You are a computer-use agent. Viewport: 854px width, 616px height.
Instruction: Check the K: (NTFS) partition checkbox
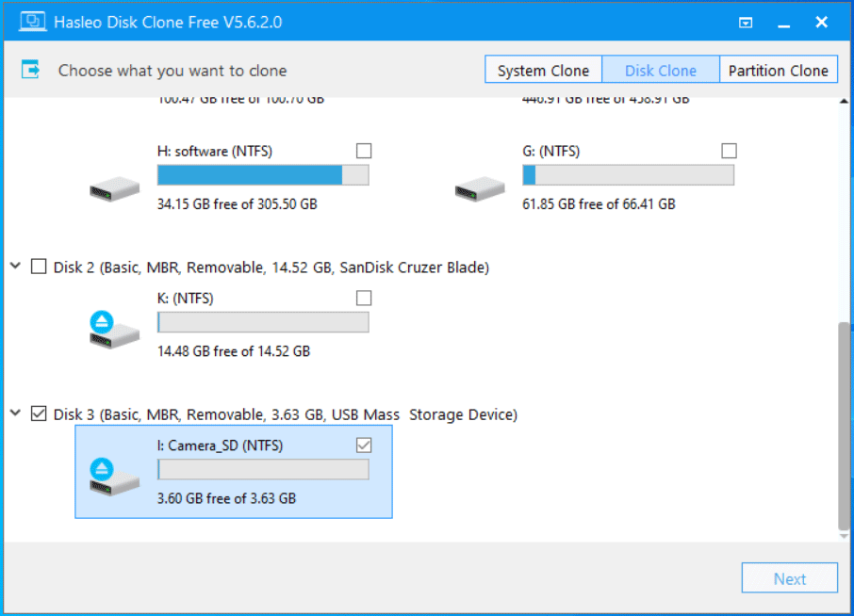pos(364,298)
